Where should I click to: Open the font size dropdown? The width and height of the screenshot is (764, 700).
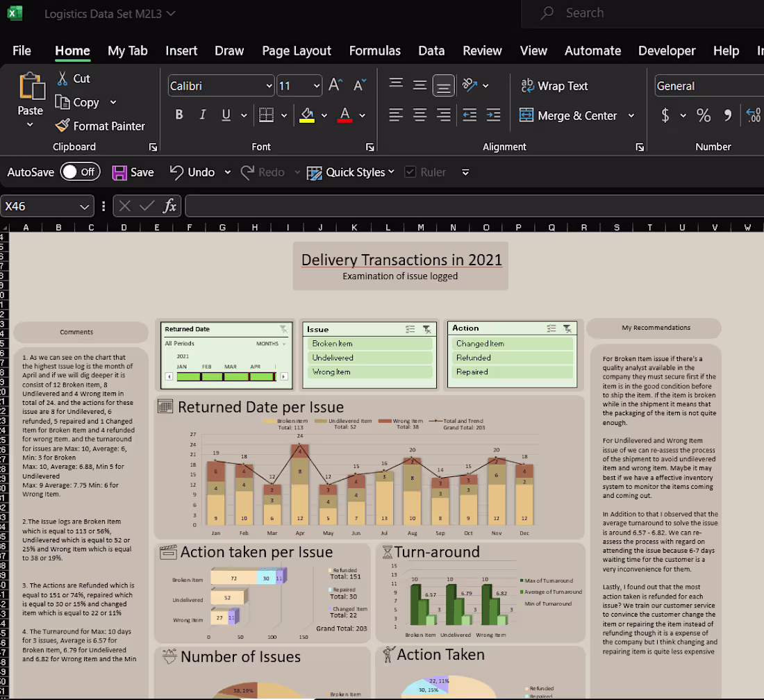(x=317, y=85)
